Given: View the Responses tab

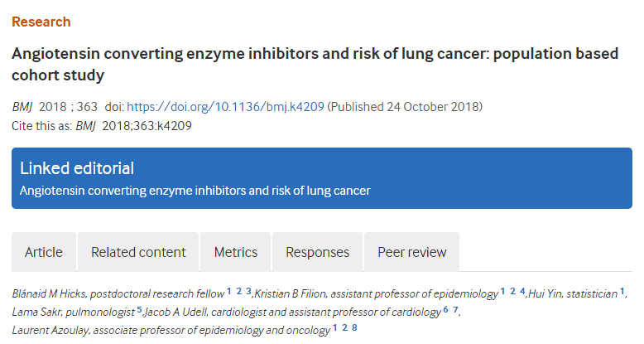Looking at the screenshot, I should click(x=318, y=252).
